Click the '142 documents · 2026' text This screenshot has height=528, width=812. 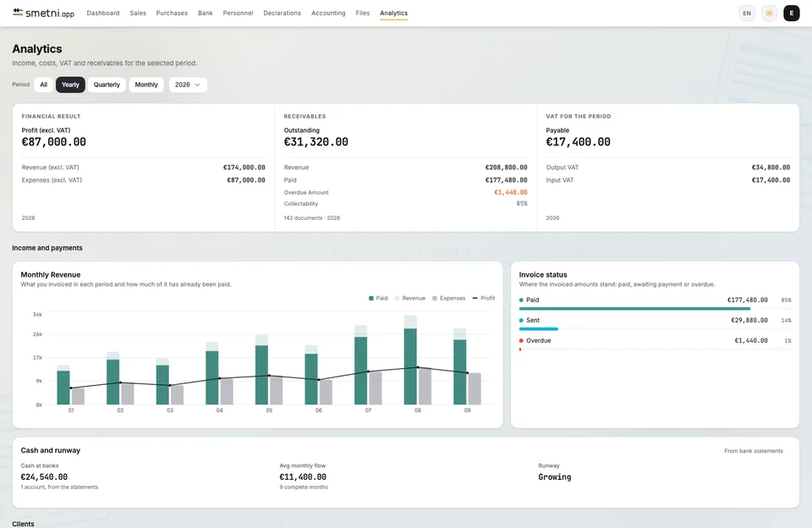click(312, 217)
